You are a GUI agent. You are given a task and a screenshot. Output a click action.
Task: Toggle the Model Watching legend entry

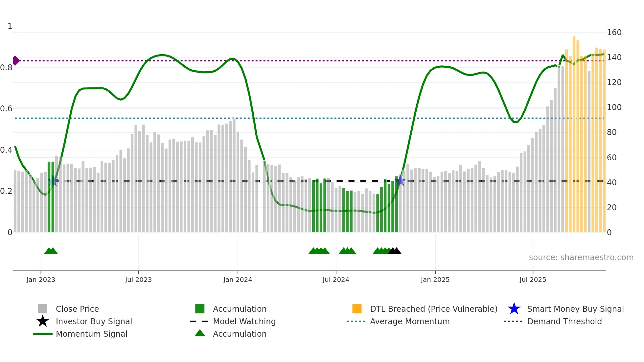244,321
